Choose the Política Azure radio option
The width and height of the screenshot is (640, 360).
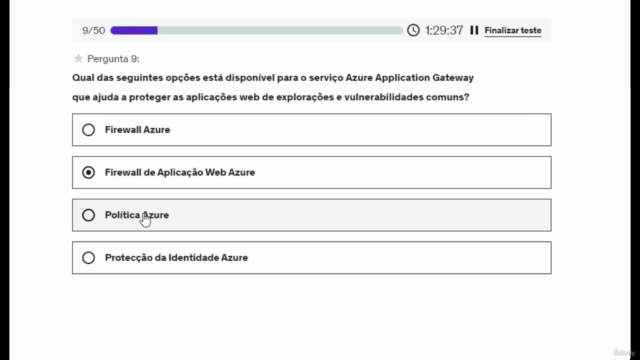pos(88,215)
